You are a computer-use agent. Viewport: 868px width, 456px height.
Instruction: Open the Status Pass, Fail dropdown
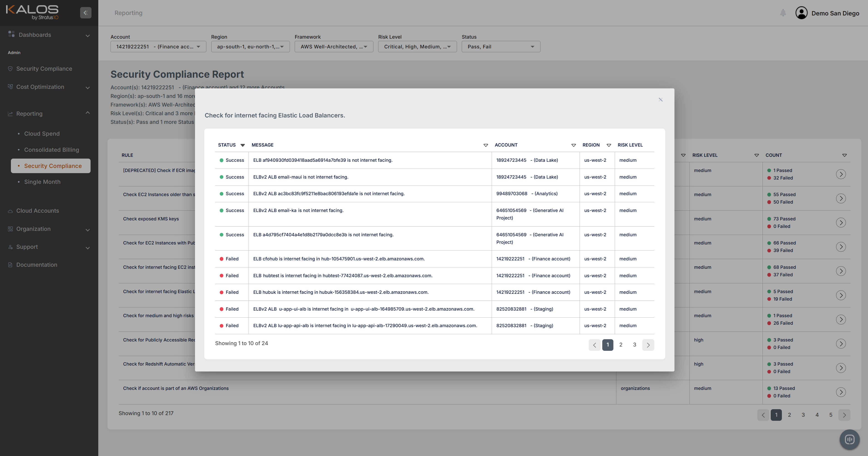[x=501, y=47]
